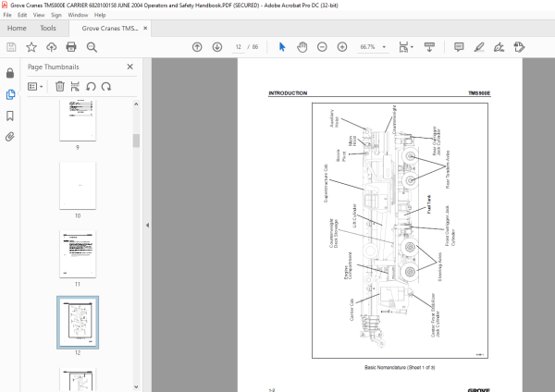Image resolution: width=555 pixels, height=392 pixels.
Task: Go to next page arrow
Action: [x=217, y=47]
